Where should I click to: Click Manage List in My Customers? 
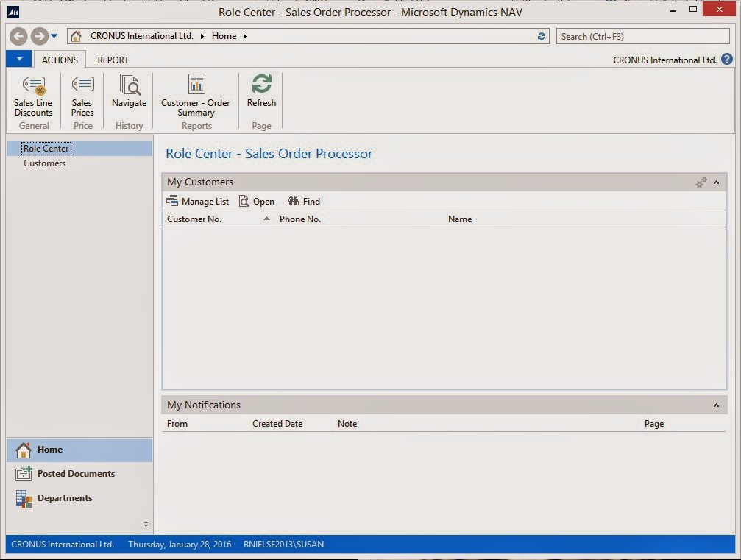tap(197, 202)
